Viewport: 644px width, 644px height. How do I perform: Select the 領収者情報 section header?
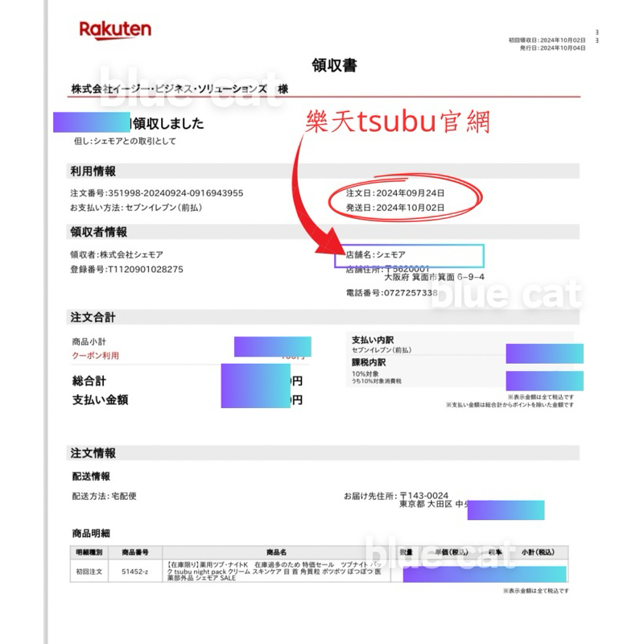click(x=99, y=233)
